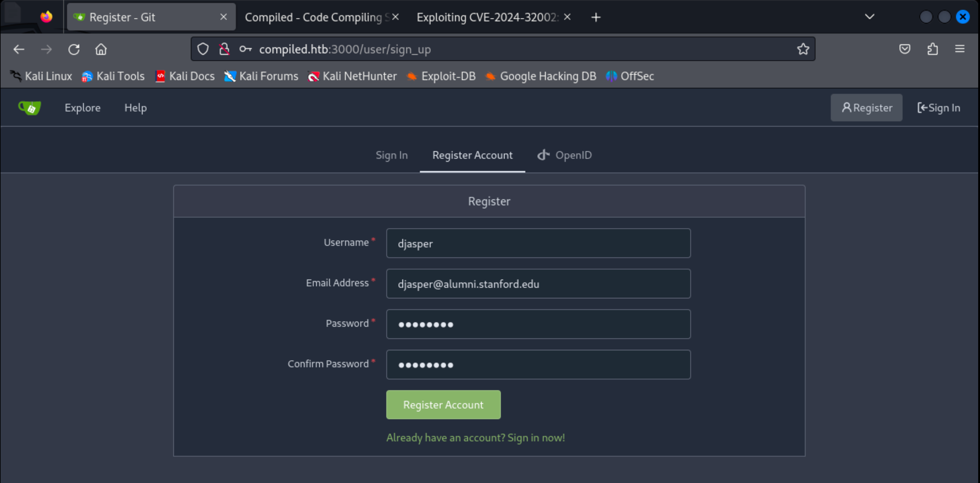
Task: Open the Extensions puzzle icon
Action: coord(932,49)
